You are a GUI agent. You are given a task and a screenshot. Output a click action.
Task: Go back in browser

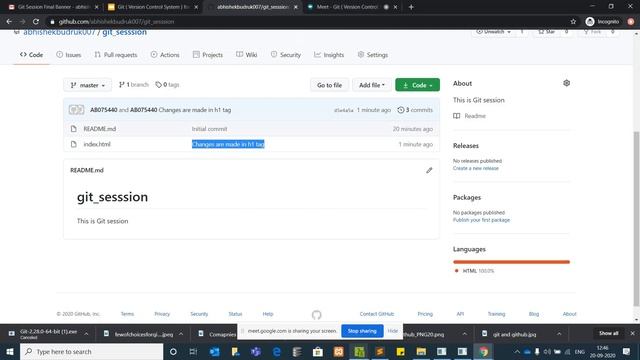pyautogui.click(x=9, y=22)
